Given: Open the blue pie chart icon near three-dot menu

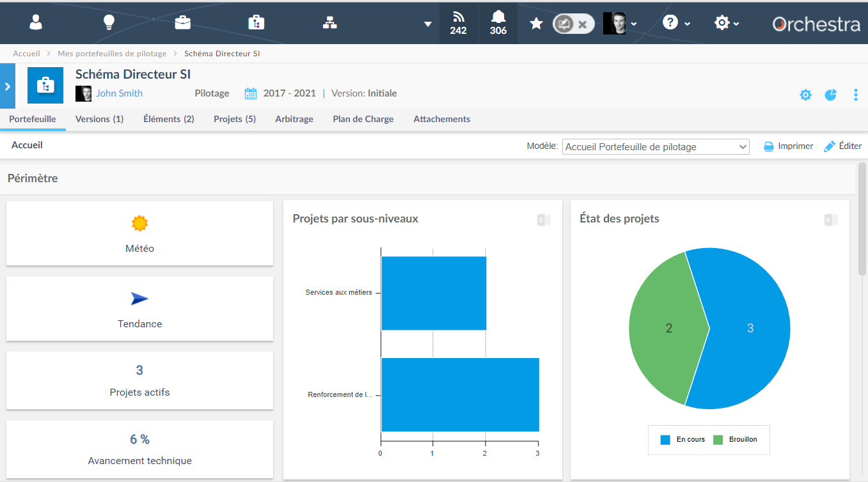Looking at the screenshot, I should pos(830,94).
